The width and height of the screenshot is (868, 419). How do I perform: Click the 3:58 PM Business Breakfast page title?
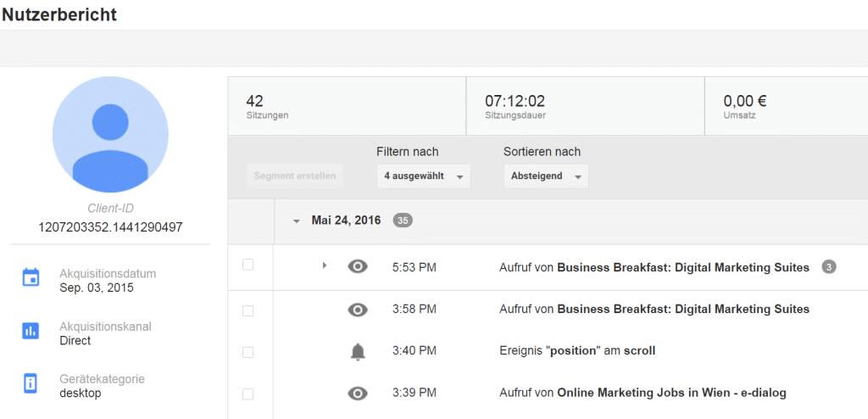click(683, 310)
